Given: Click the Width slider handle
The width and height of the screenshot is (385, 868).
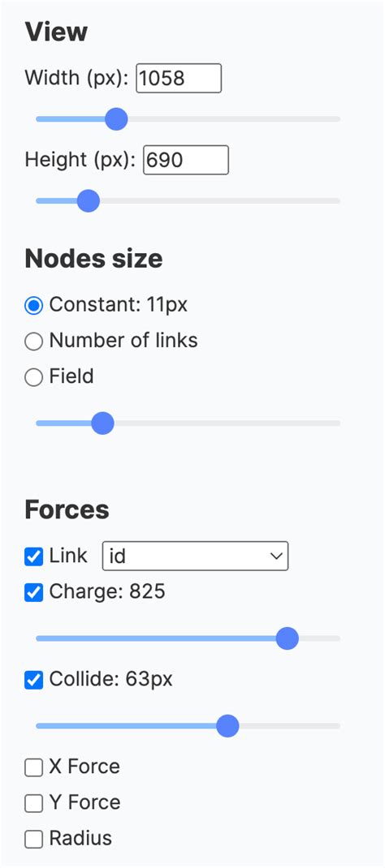Looking at the screenshot, I should click(116, 119).
